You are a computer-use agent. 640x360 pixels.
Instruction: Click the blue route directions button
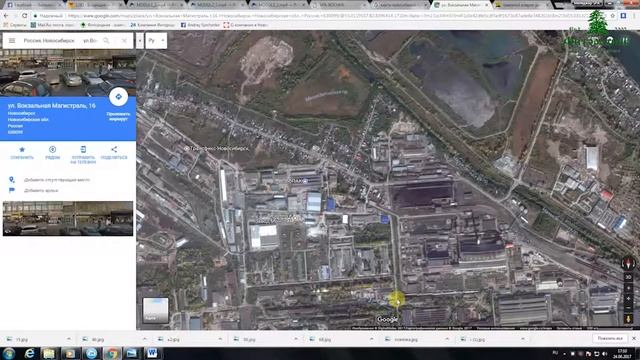tap(118, 97)
